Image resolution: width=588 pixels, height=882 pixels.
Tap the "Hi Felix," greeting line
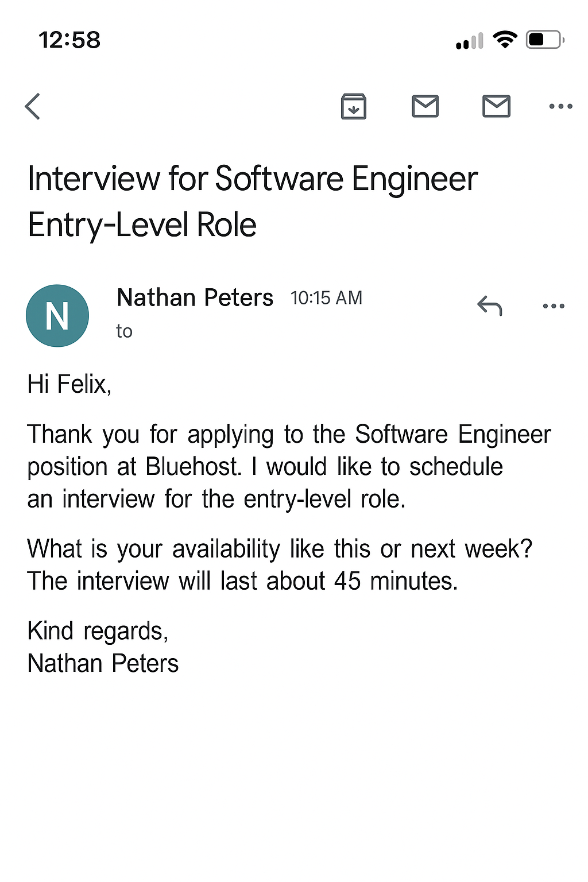(x=69, y=384)
